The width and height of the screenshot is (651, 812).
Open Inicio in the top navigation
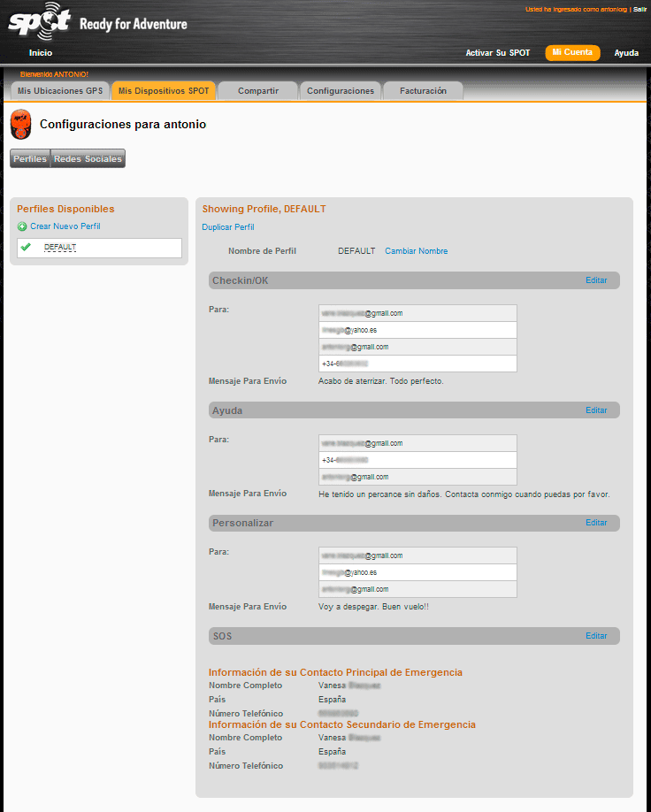(41, 53)
